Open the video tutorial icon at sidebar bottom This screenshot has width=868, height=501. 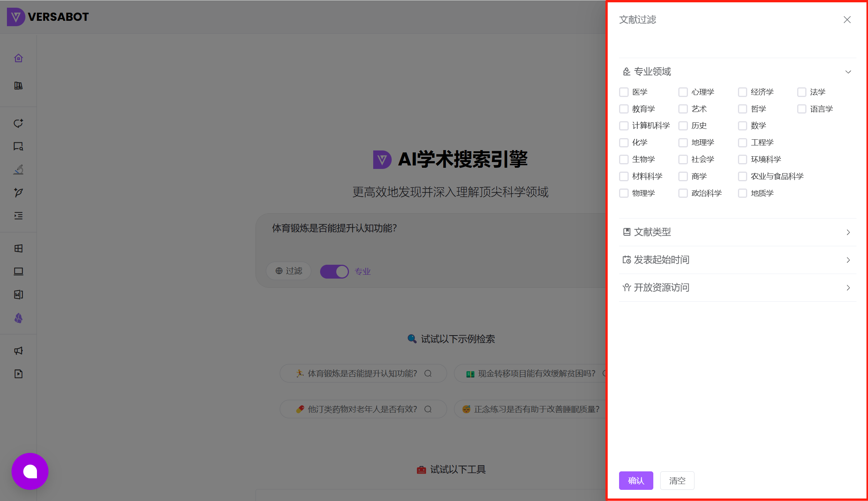click(18, 374)
